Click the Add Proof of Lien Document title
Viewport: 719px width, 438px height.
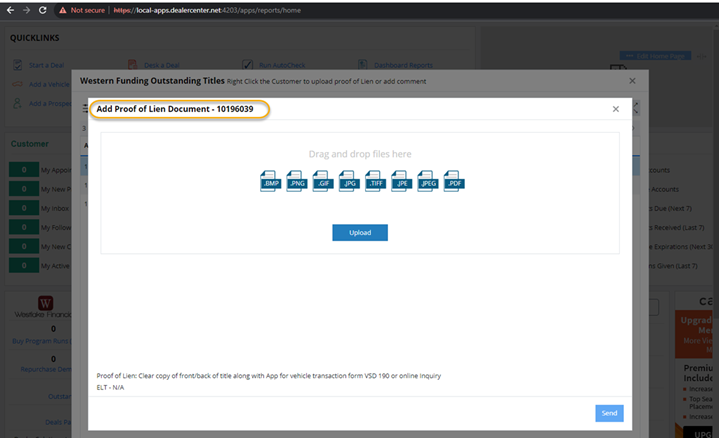pos(175,109)
